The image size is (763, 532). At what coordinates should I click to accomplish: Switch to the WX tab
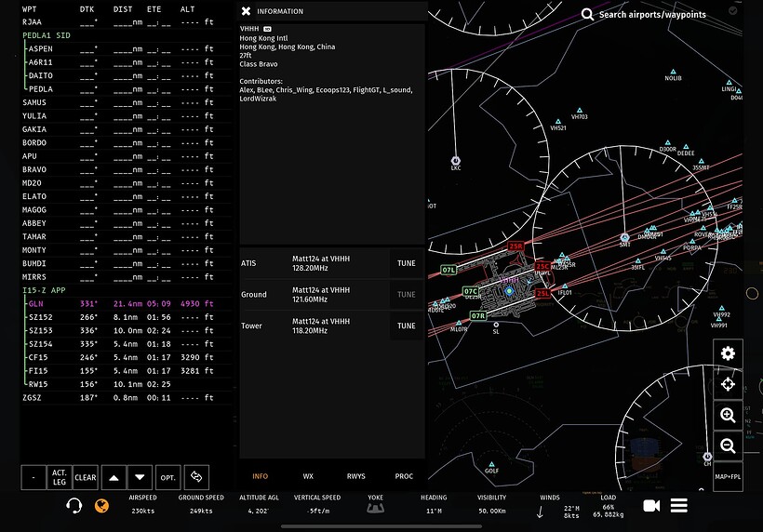[308, 476]
